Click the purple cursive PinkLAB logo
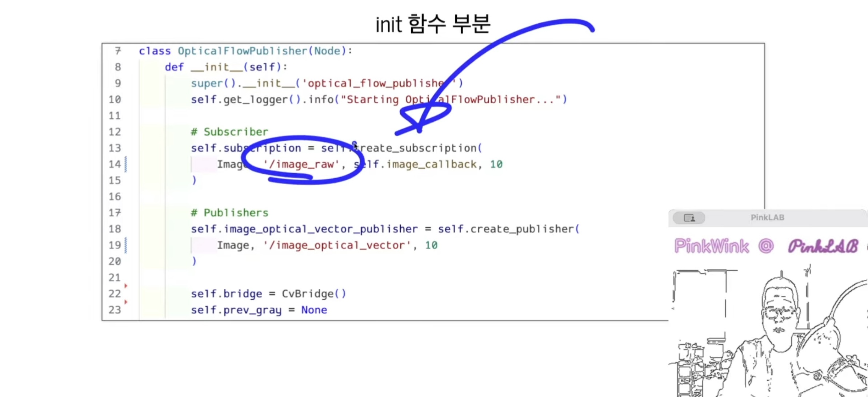Image resolution: width=868 pixels, height=397 pixels. click(x=823, y=246)
